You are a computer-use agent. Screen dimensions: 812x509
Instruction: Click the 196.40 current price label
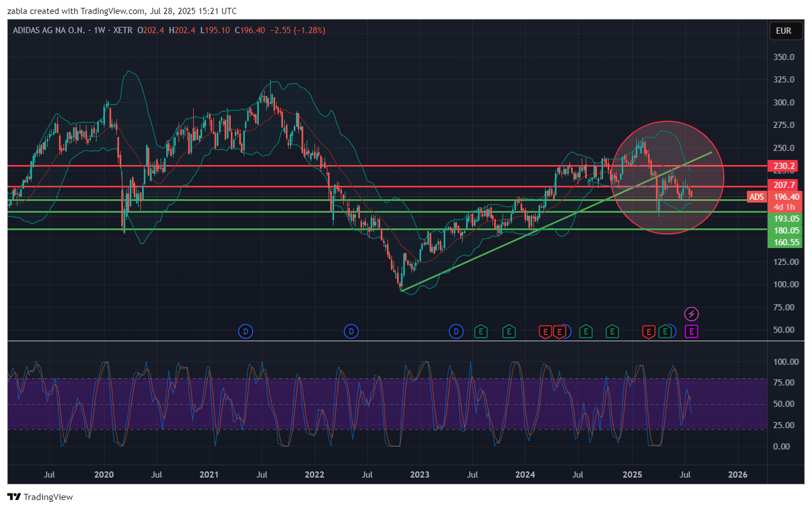point(786,197)
